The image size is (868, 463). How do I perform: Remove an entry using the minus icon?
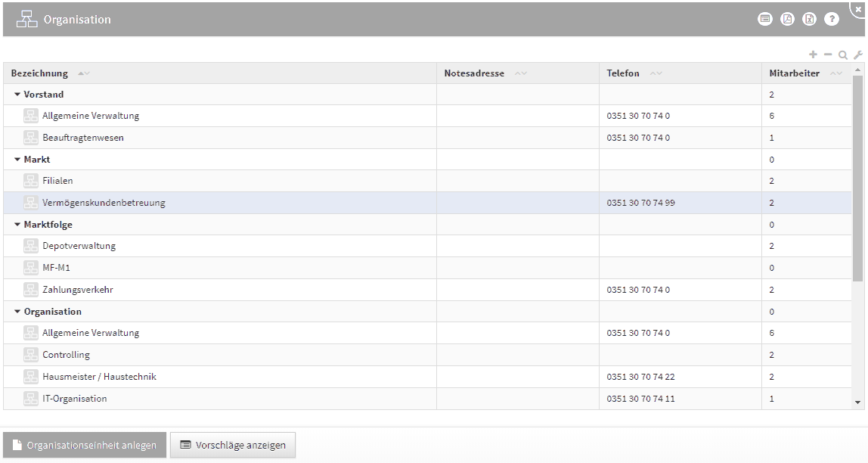coord(828,54)
